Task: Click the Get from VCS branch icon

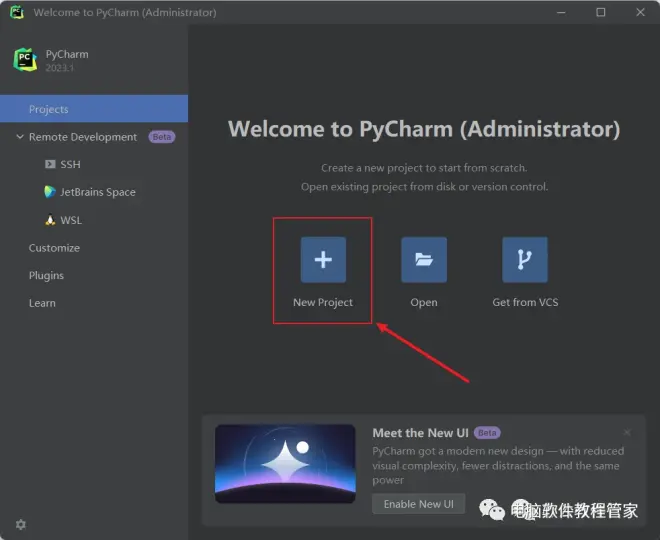Action: [525, 259]
